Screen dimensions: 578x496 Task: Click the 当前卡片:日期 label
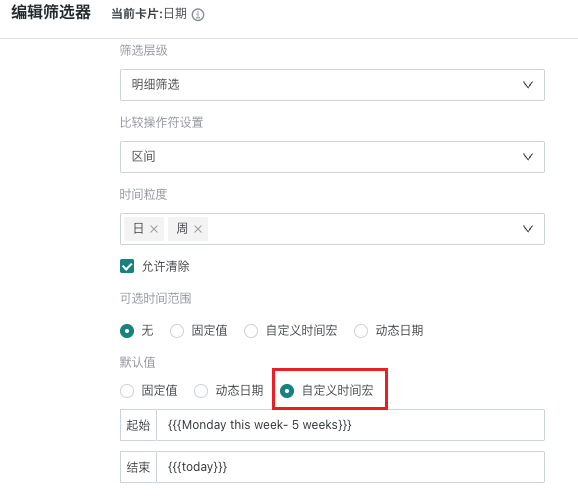click(x=149, y=14)
